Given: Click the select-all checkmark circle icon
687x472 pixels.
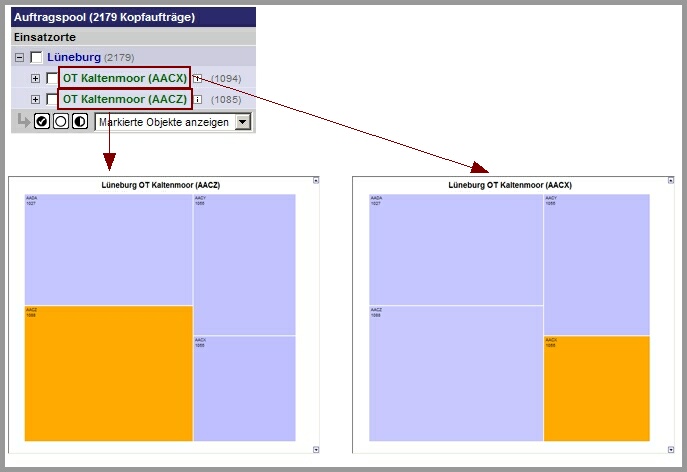Looking at the screenshot, I should coord(42,122).
